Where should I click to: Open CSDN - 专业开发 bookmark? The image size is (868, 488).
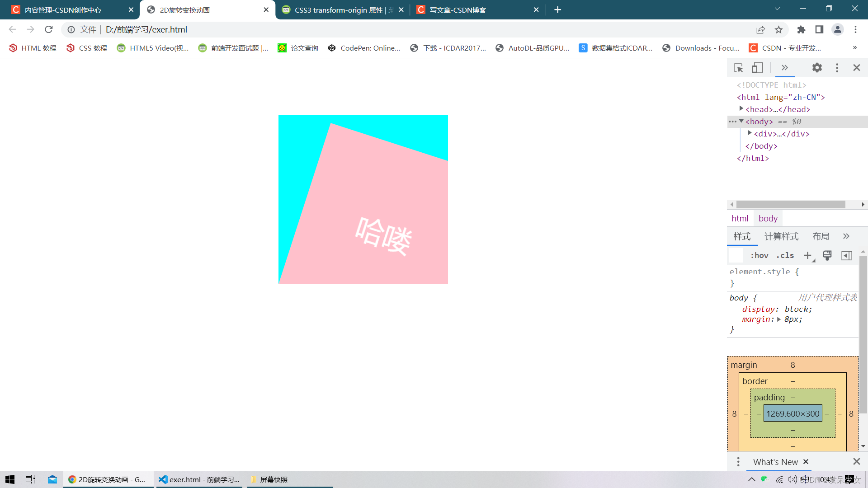point(785,48)
